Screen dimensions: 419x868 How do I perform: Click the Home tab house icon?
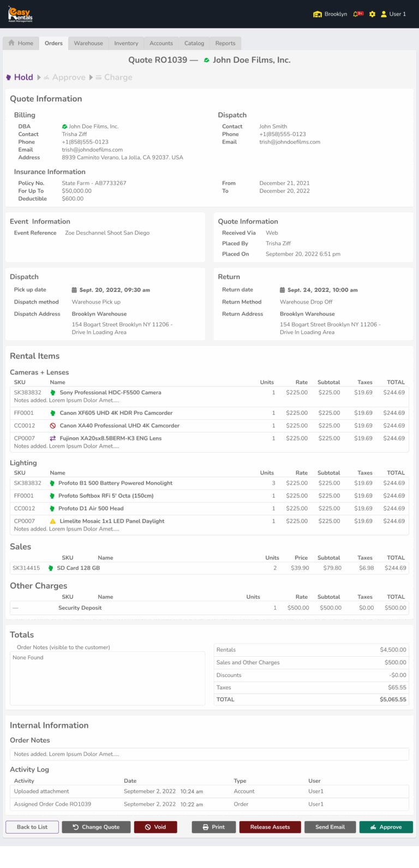11,43
